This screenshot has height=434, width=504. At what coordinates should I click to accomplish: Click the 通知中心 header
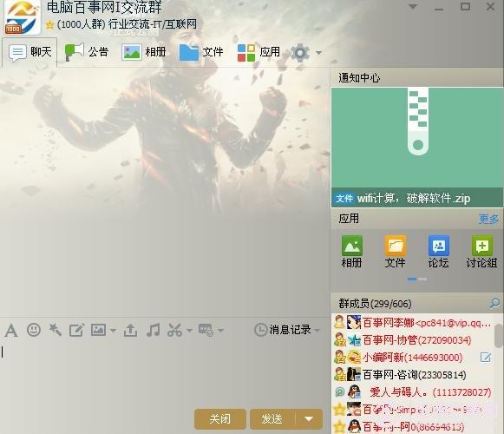click(359, 78)
